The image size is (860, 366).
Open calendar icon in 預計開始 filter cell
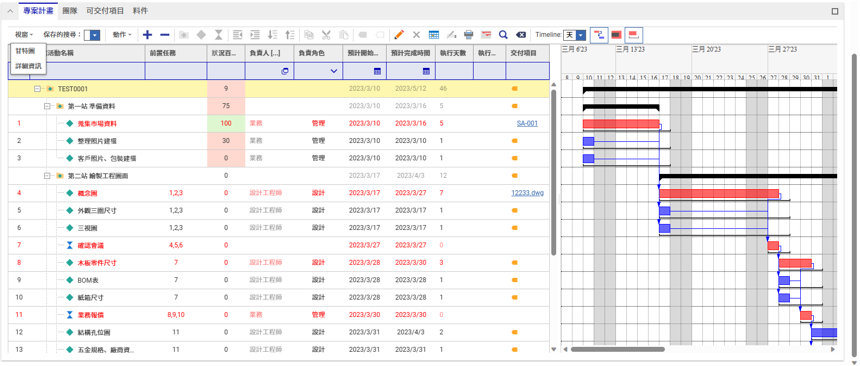click(377, 71)
